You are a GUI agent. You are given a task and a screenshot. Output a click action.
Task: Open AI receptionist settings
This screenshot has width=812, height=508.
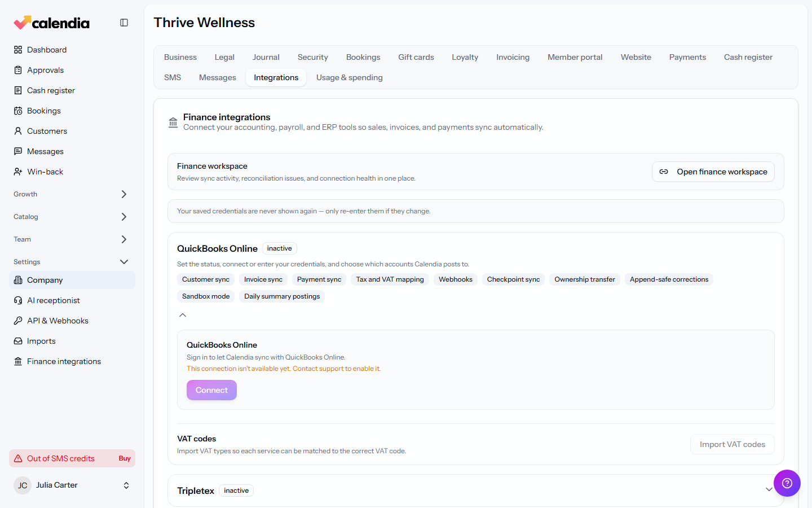pyautogui.click(x=72, y=300)
